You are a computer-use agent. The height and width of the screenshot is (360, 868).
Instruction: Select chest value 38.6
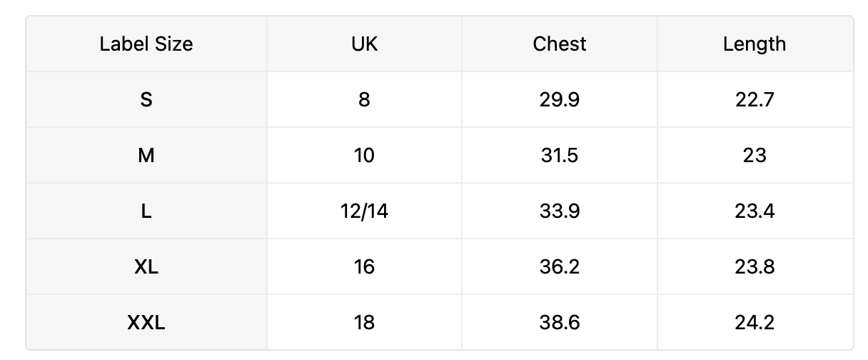[x=560, y=322]
